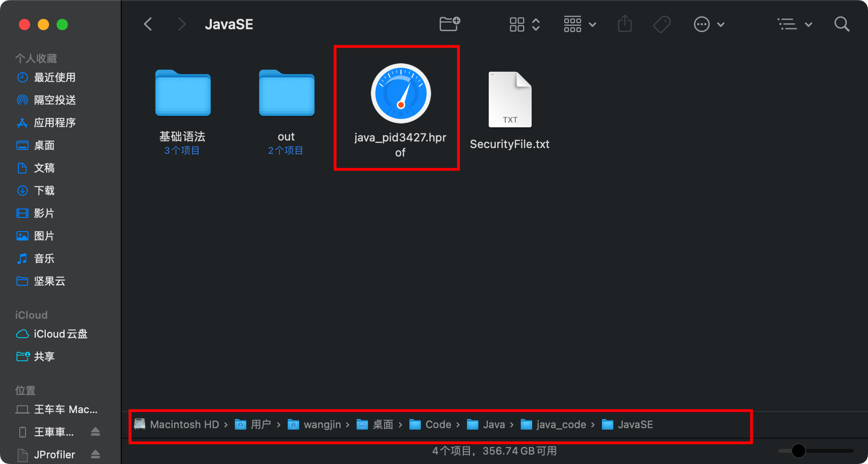
Task: Select the SecurityFile.txt document
Action: pos(510,99)
